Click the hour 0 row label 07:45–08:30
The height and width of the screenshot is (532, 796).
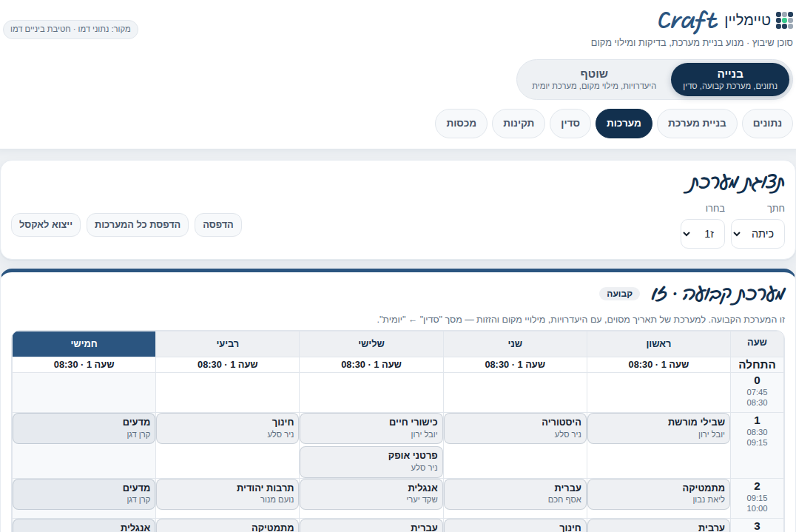757,392
